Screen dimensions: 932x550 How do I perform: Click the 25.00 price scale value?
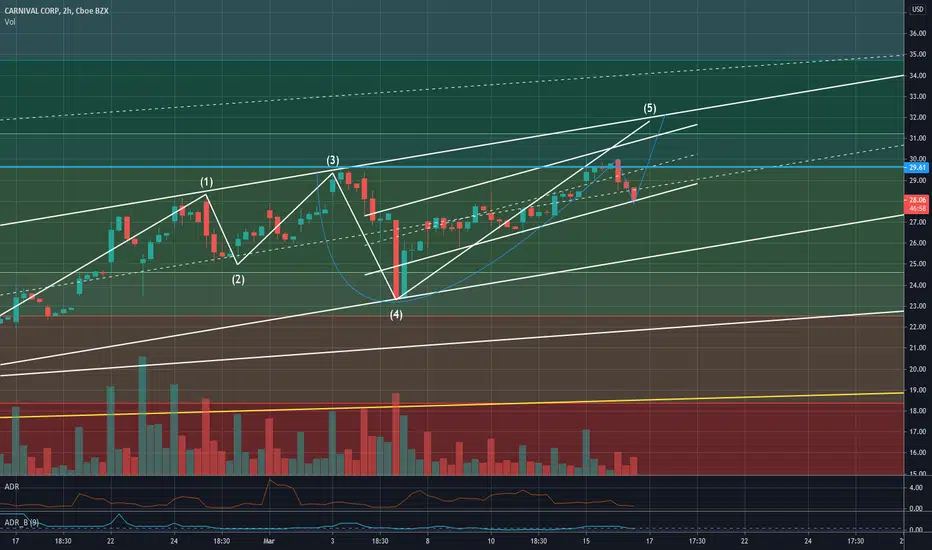[x=917, y=263]
